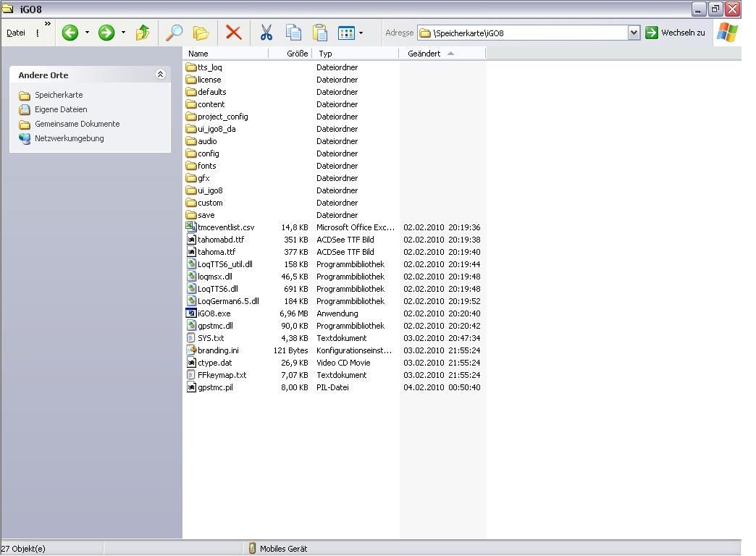Open the address bar dropdown list
Image resolution: width=756 pixels, height=556 pixels.
pyautogui.click(x=634, y=33)
